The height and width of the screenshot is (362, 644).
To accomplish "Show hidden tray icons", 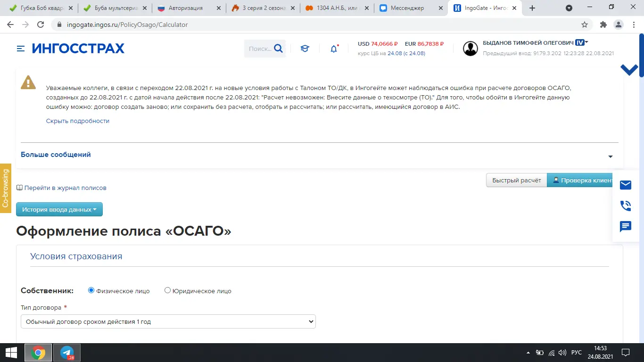I will [x=528, y=353].
